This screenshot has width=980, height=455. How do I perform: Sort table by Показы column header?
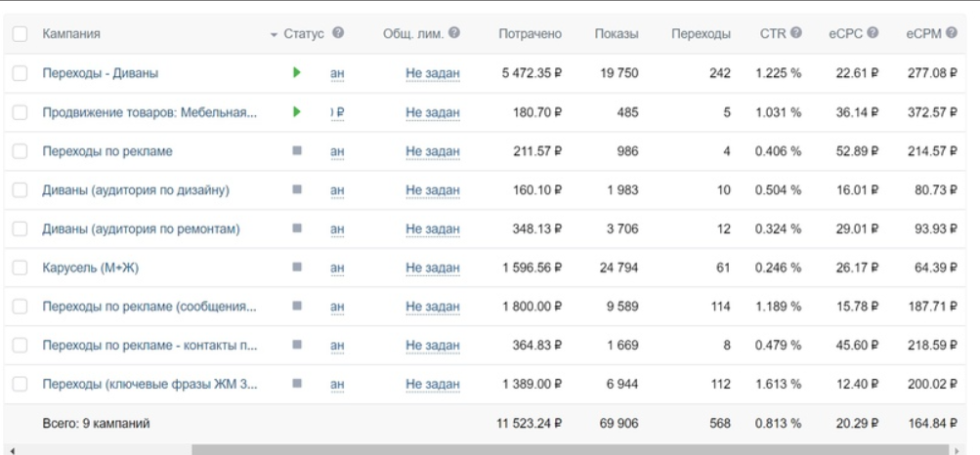[x=617, y=34]
